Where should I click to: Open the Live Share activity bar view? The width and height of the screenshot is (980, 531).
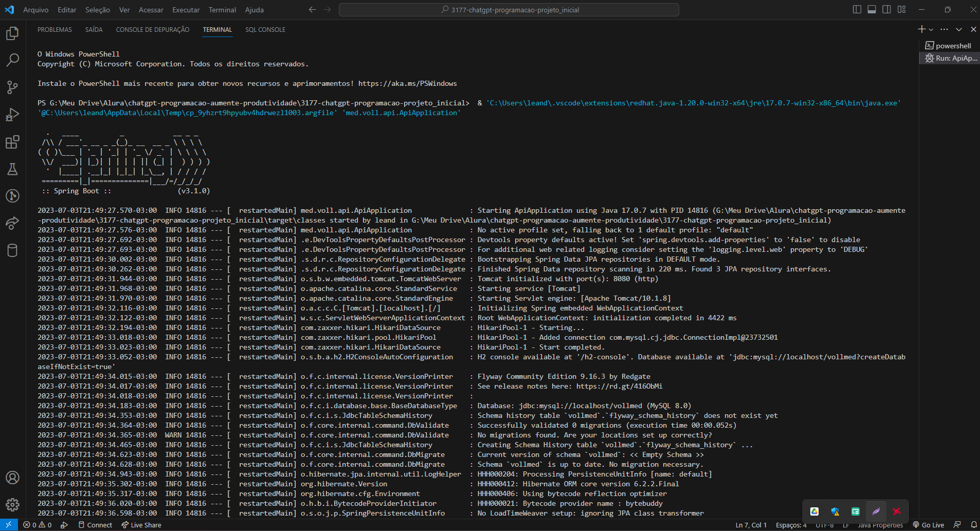(12, 223)
